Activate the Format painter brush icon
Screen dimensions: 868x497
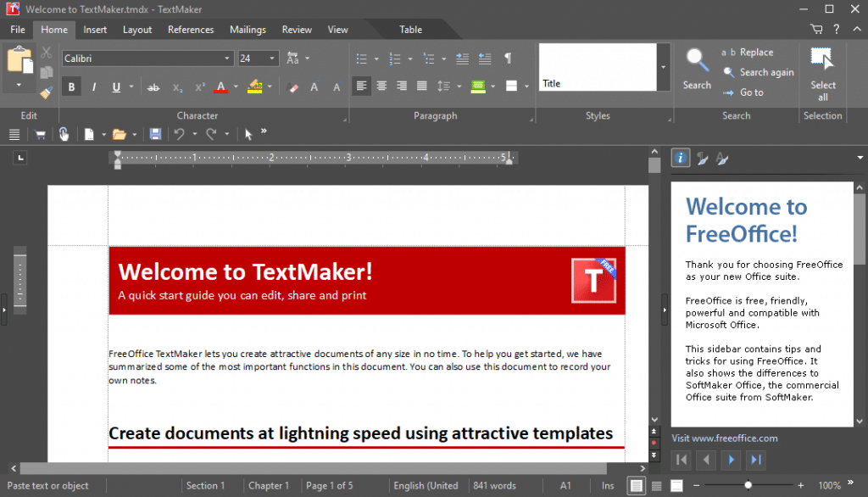pyautogui.click(x=47, y=92)
